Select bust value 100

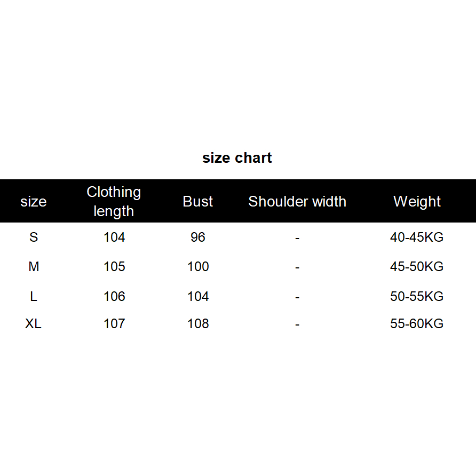198,266
